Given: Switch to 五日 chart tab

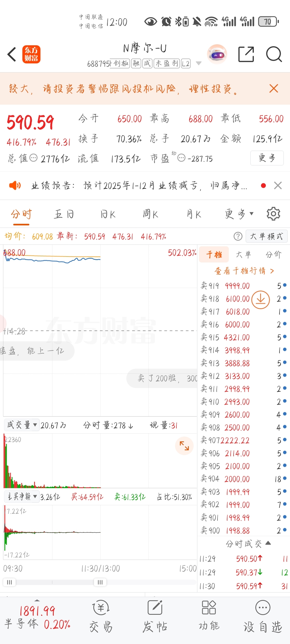Looking at the screenshot, I should click(64, 214).
